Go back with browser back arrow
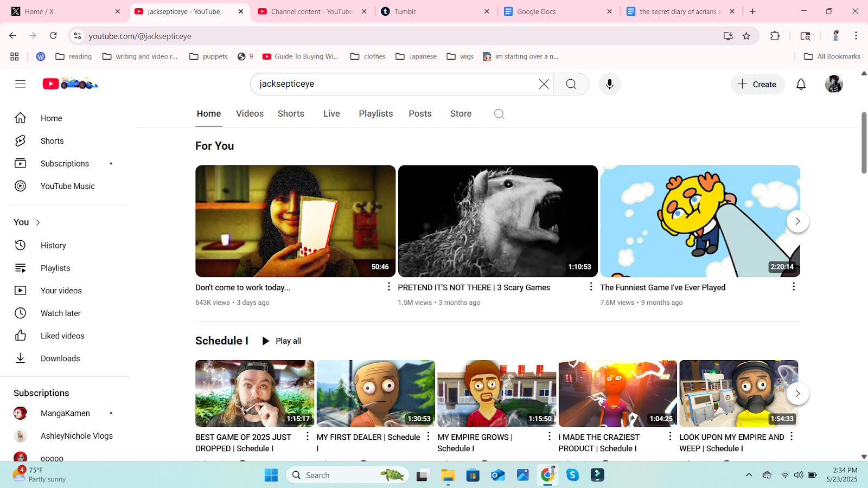Screen dimensions: 868x488 click(x=12, y=36)
